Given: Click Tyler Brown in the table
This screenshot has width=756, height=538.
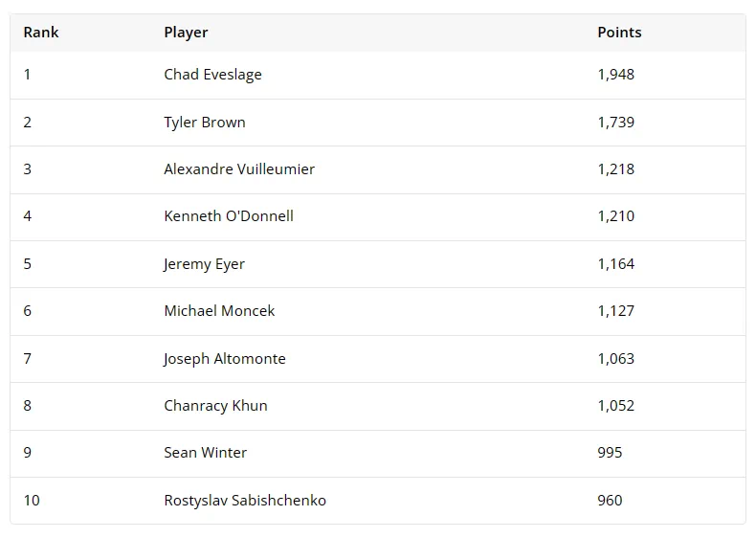Looking at the screenshot, I should pos(204,123).
